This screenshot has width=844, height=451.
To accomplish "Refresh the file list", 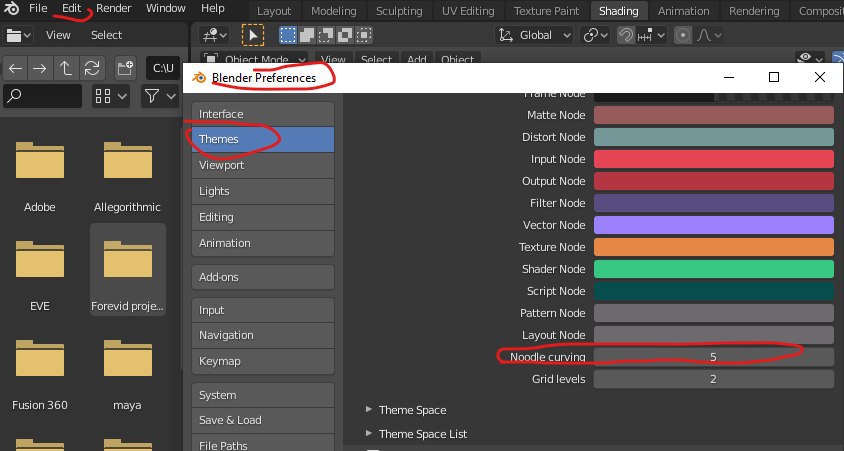I will (92, 68).
